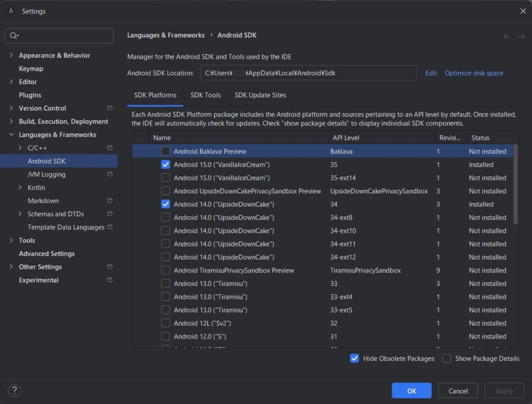Click project-level icon beside JVM Logging
Image resolution: width=532 pixels, height=404 pixels.
point(110,174)
